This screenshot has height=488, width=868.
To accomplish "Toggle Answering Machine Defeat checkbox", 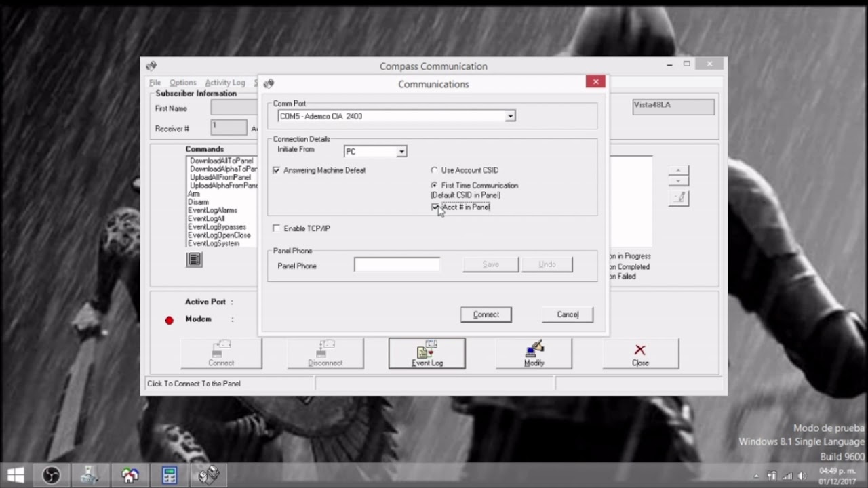I will click(277, 170).
